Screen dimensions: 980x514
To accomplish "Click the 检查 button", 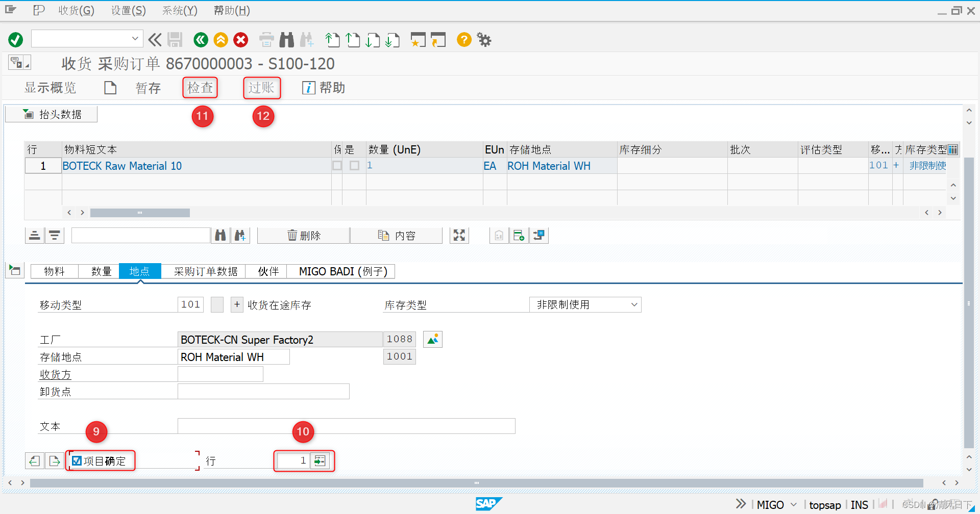I will (x=200, y=88).
